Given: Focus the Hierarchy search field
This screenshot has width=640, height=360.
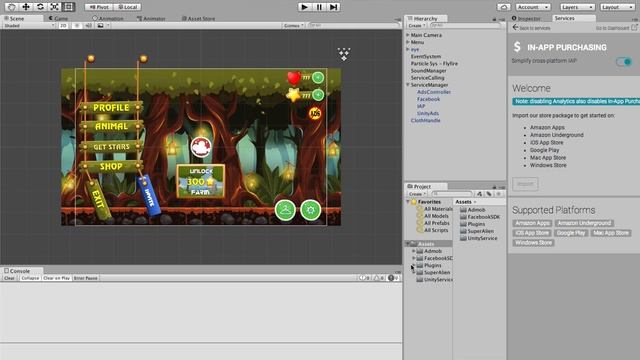Looking at the screenshot, I should (x=465, y=26).
